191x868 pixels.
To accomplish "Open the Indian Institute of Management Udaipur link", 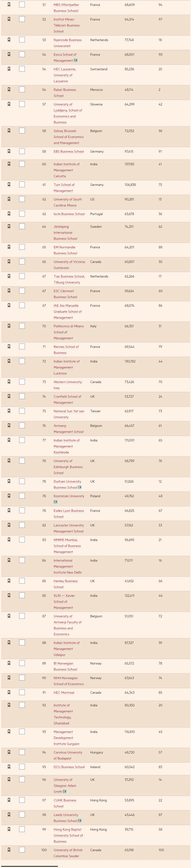I will 67,649.
